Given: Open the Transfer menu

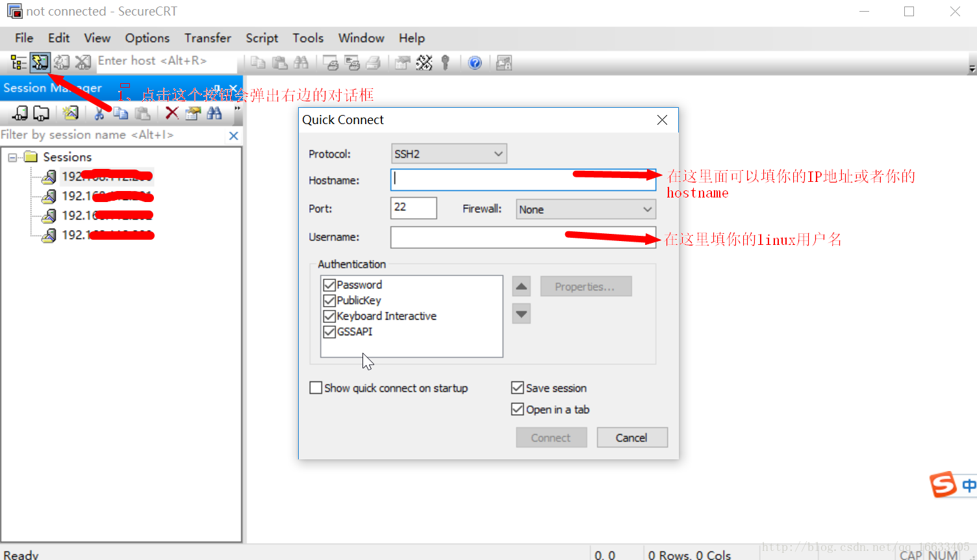Looking at the screenshot, I should [208, 38].
